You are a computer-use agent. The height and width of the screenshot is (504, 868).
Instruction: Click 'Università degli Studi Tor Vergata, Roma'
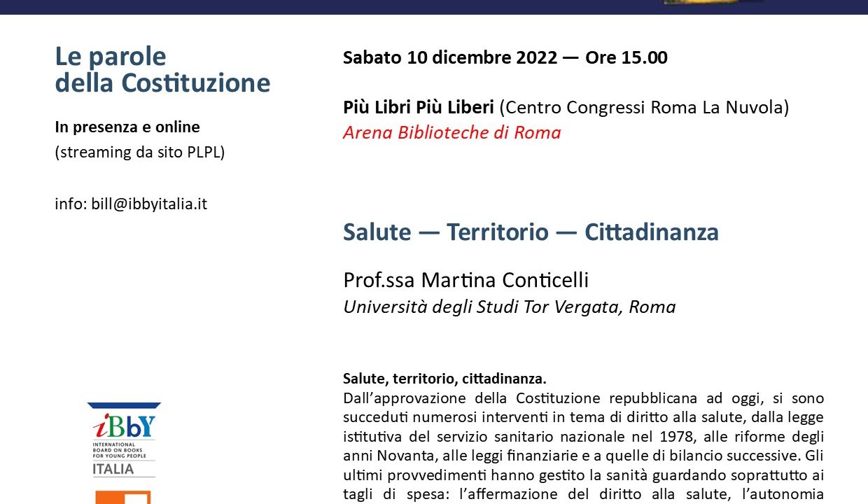(x=509, y=307)
